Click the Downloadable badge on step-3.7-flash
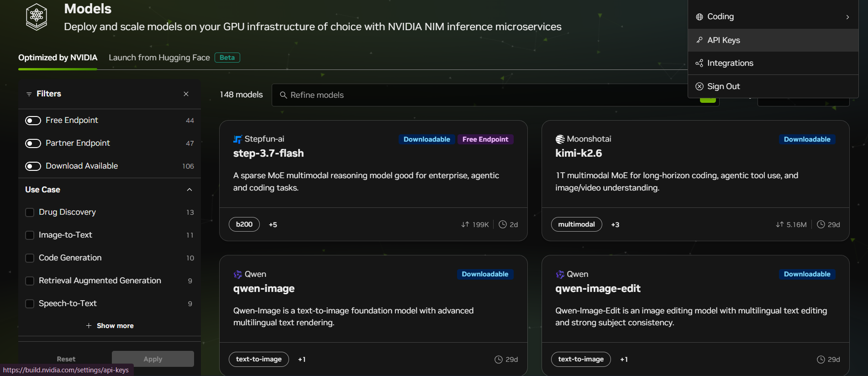The width and height of the screenshot is (868, 376). [426, 139]
